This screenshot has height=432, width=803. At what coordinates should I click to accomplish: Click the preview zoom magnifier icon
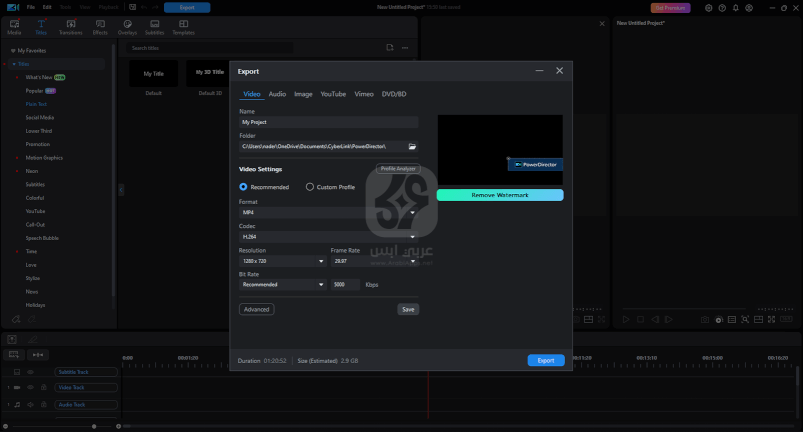coord(745,319)
